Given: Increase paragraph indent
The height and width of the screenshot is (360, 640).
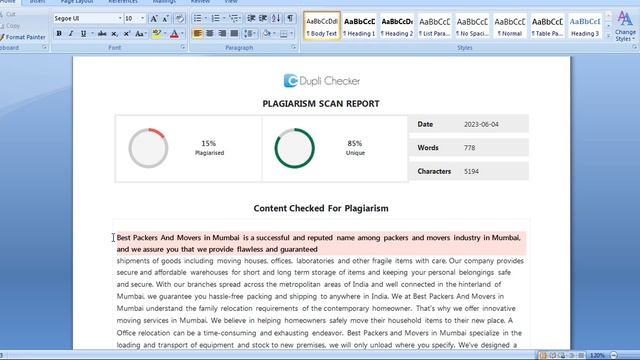Looking at the screenshot, I should coord(263,18).
